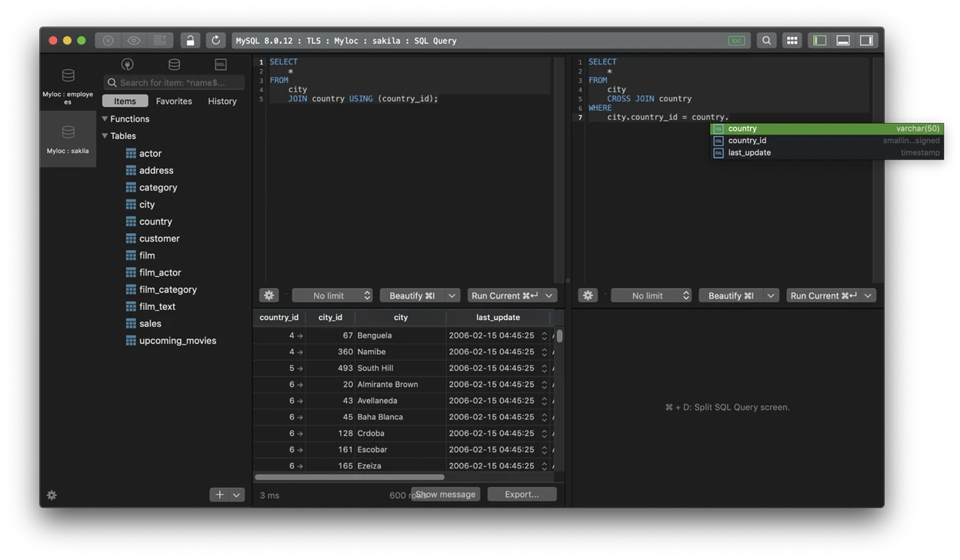Click the sidebar settings gear icon
This screenshot has height=560, width=960.
tap(52, 495)
